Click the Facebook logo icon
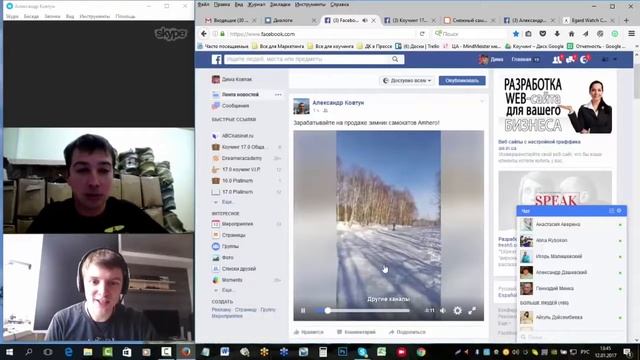 click(x=217, y=60)
